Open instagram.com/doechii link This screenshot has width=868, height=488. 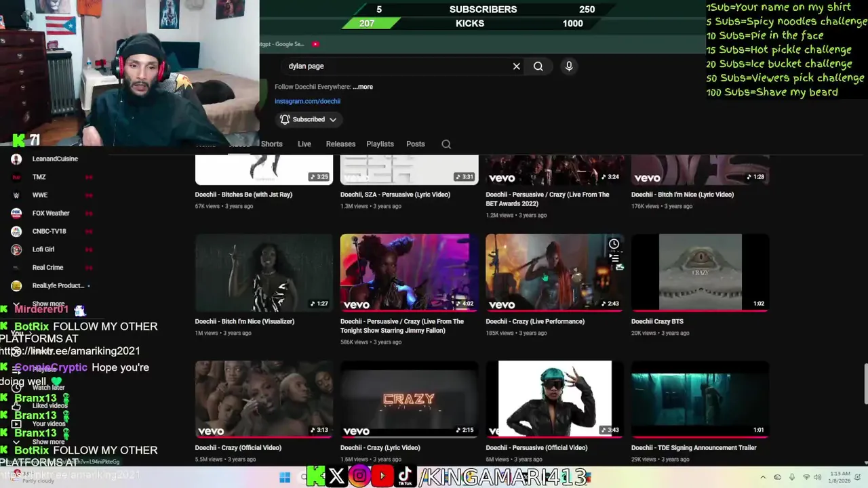tap(307, 101)
